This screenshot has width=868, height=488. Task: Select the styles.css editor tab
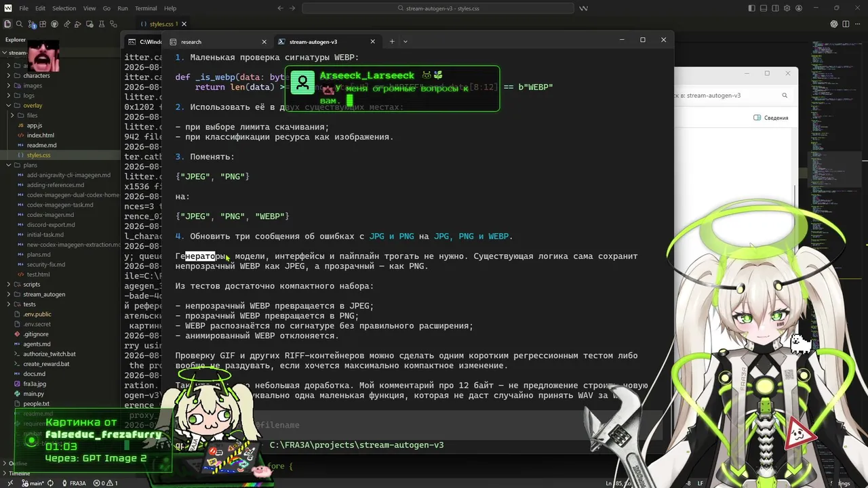point(163,24)
